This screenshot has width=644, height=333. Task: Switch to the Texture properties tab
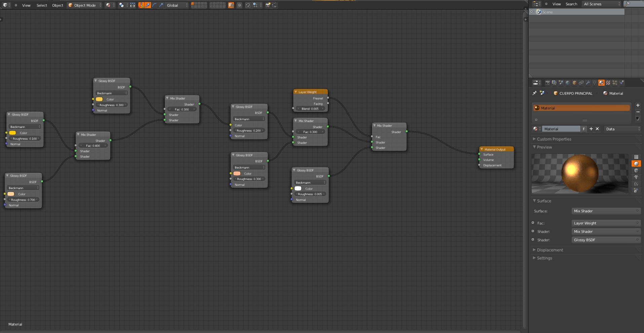(x=608, y=83)
